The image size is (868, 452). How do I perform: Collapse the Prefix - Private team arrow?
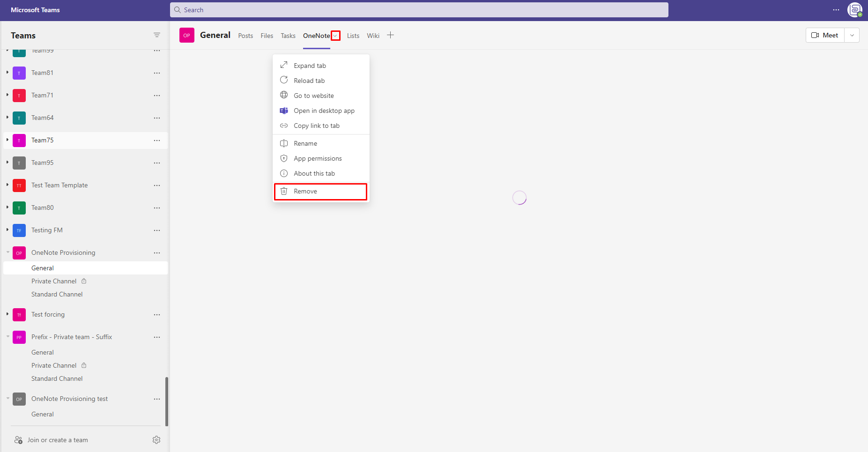coord(7,336)
